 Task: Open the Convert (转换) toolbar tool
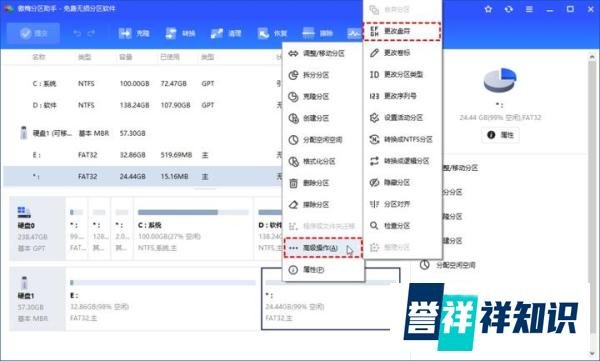(x=180, y=34)
